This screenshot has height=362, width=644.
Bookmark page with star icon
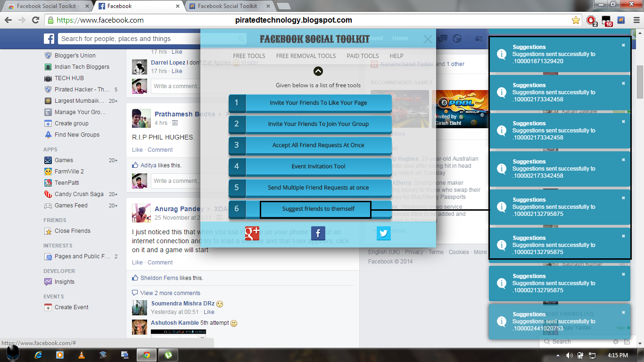[x=576, y=20]
